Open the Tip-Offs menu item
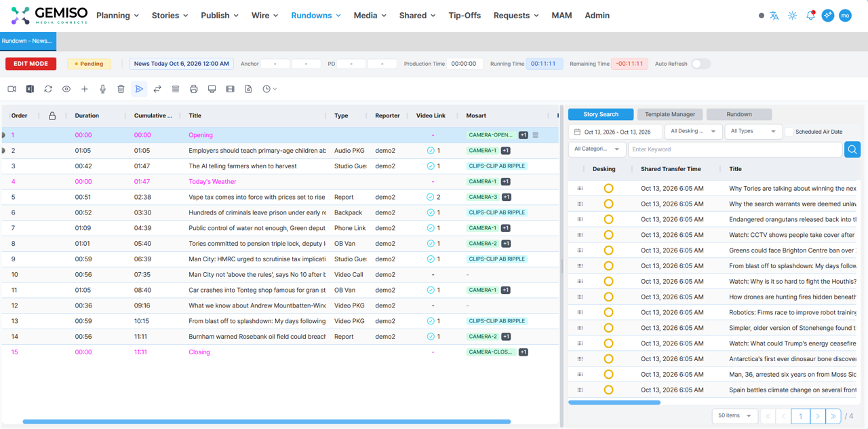This screenshot has height=429, width=868. [x=465, y=16]
